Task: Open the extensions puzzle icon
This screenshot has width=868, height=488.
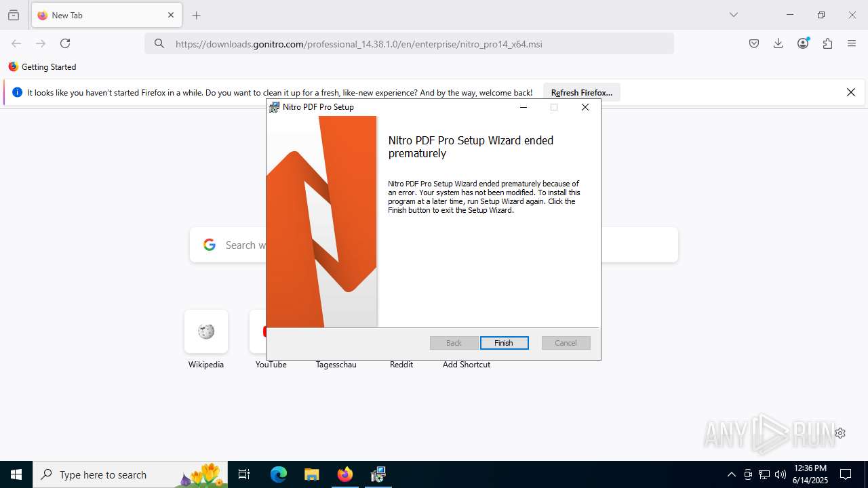Action: point(827,43)
